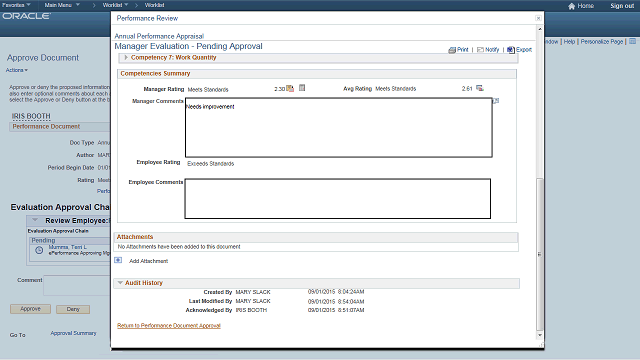
Task: Open the first Worklist breadcrumb dropdown
Action: coord(116,5)
